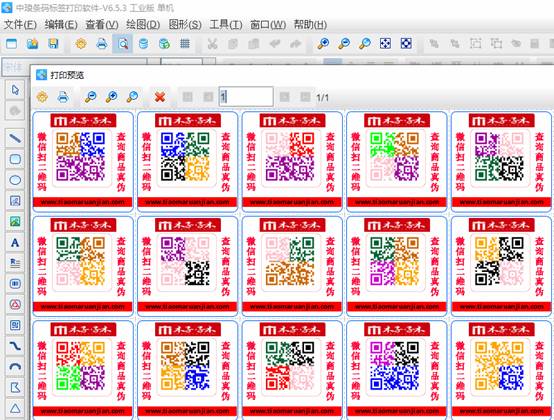Click the fit-to-window arrows icon
This screenshot has height=420, width=554.
(385, 44)
